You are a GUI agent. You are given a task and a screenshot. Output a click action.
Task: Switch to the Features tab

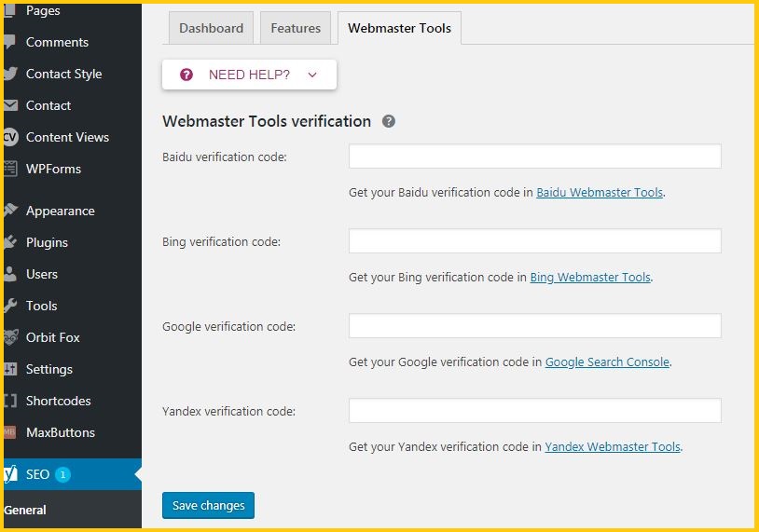tap(296, 28)
